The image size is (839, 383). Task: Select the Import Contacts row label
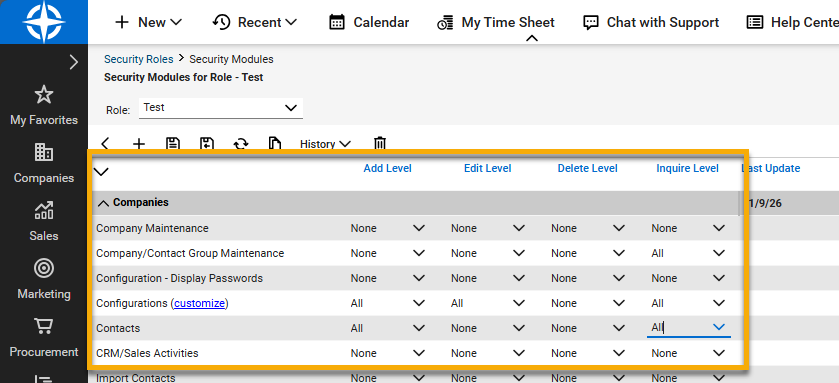pos(135,378)
